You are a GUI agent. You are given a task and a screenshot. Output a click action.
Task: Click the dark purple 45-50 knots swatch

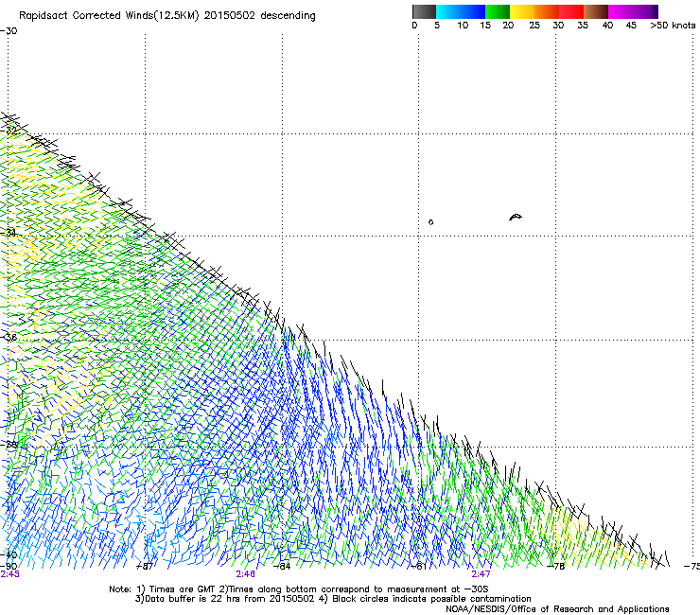point(645,11)
